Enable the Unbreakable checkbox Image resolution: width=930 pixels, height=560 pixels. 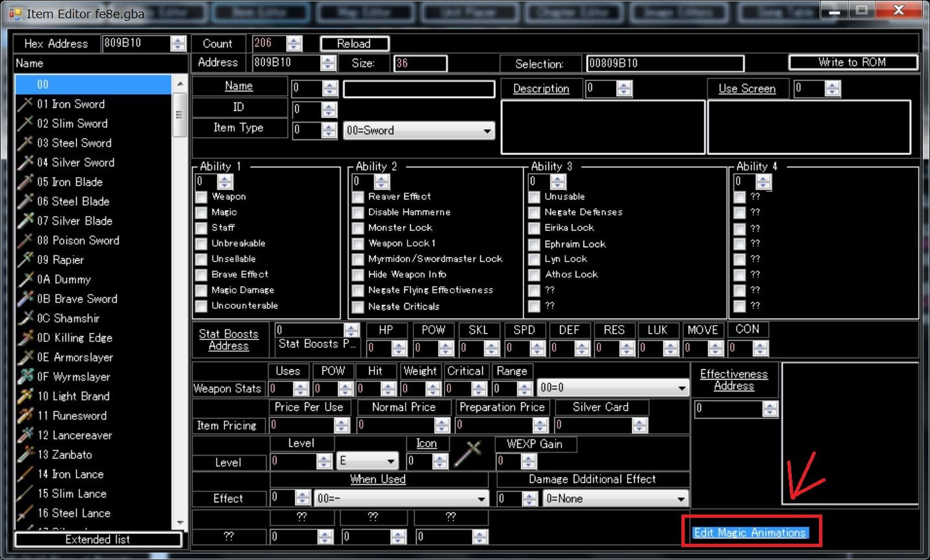point(202,243)
